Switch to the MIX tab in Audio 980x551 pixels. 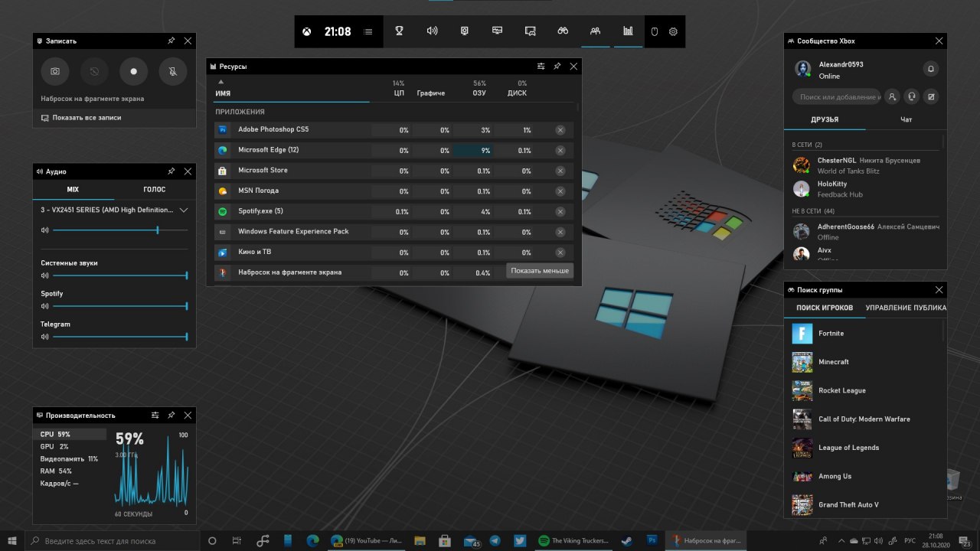click(x=73, y=190)
